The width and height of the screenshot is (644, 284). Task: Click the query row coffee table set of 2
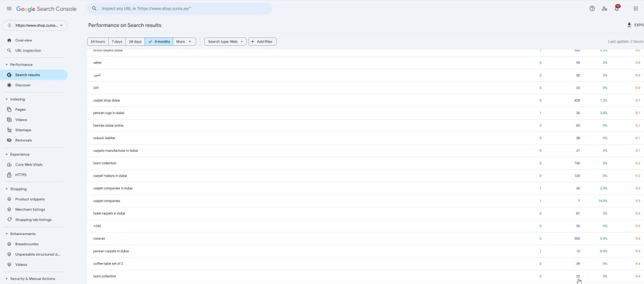366,263
